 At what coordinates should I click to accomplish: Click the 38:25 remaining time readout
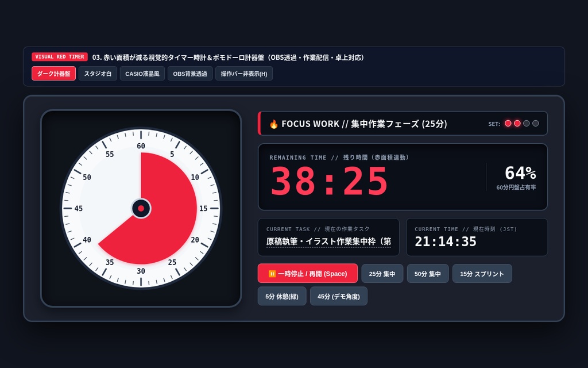tap(329, 181)
